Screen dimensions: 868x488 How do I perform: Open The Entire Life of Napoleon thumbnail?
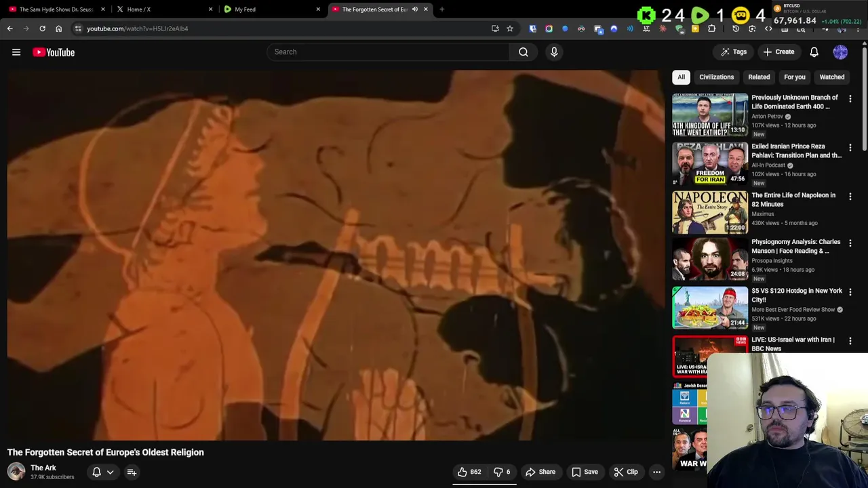(x=710, y=212)
